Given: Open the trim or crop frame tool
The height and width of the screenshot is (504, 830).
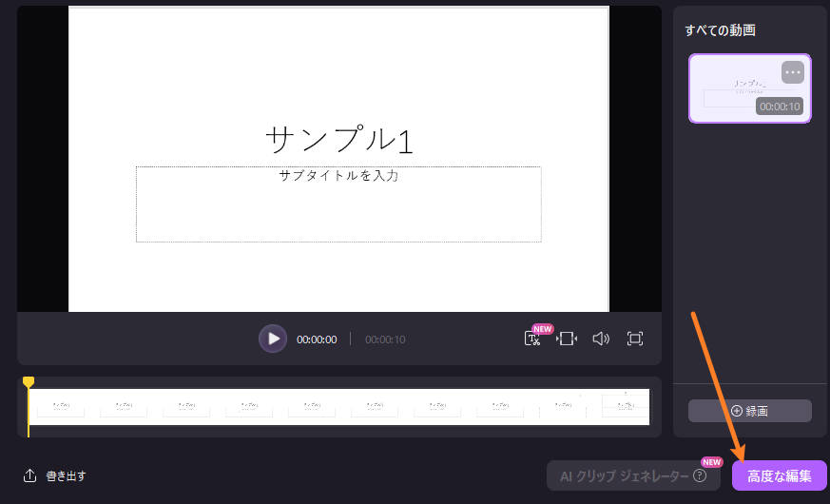Looking at the screenshot, I should pos(567,339).
